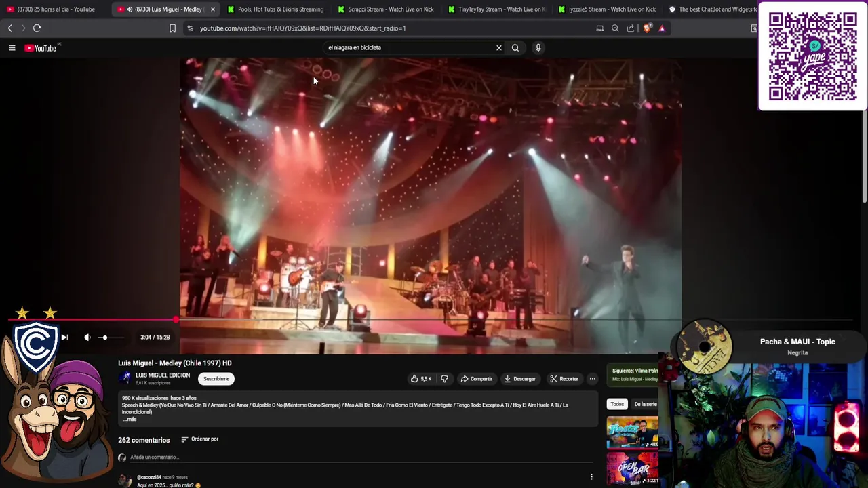The height and width of the screenshot is (488, 868).
Task: Switch to Pools, Hot Tubs & Bikinis tab
Action: point(275,9)
